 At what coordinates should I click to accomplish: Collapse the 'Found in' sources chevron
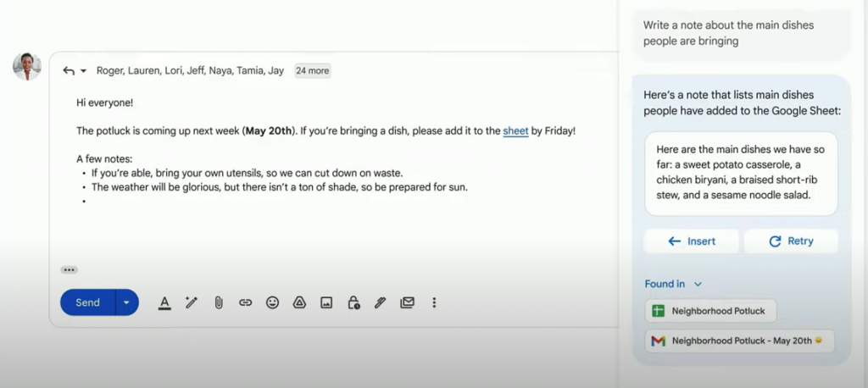[698, 285]
